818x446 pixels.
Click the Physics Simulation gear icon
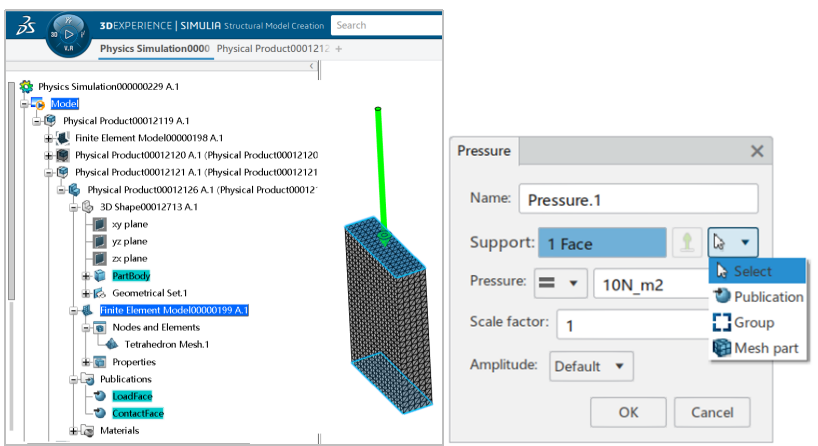[x=26, y=87]
